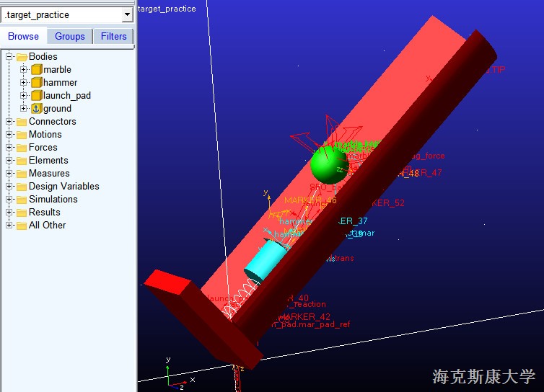This screenshot has height=392, width=544.
Task: Switch to the Groups tab
Action: 69,36
